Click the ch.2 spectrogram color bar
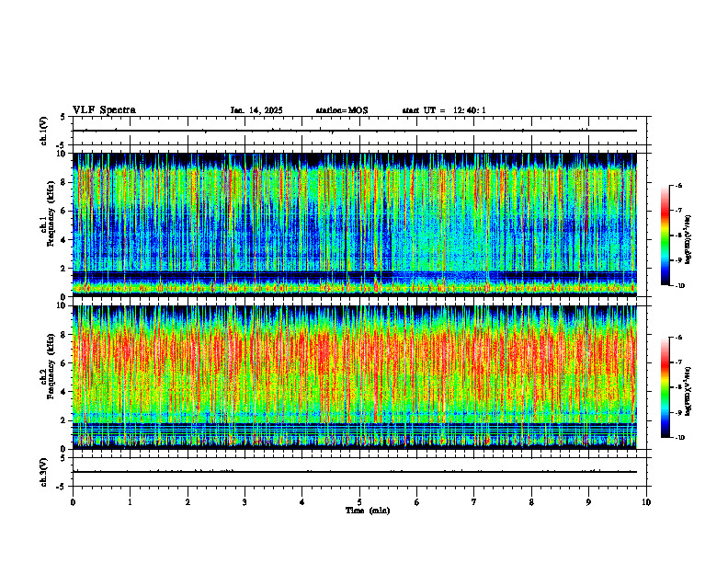Image resolution: width=728 pixels, height=563 pixels. point(665,387)
